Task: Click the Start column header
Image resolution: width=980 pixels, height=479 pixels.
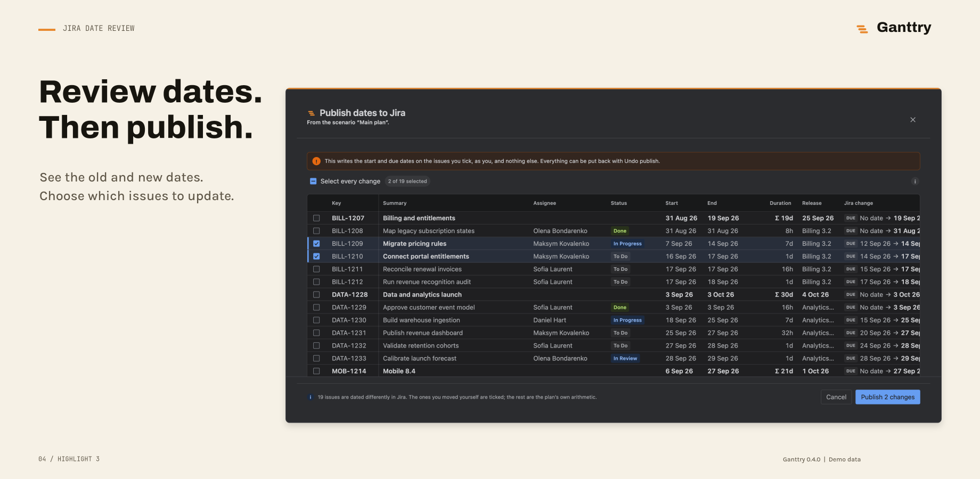Action: [x=672, y=203]
